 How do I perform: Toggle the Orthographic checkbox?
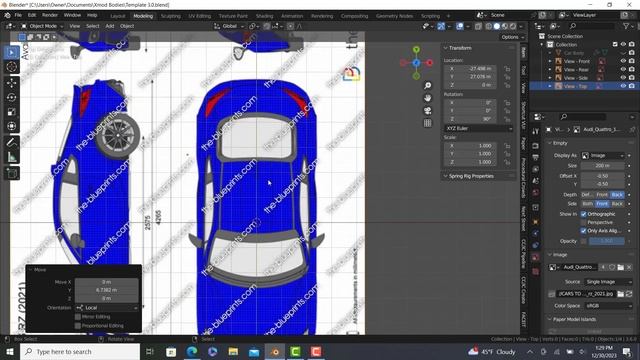[x=584, y=214]
